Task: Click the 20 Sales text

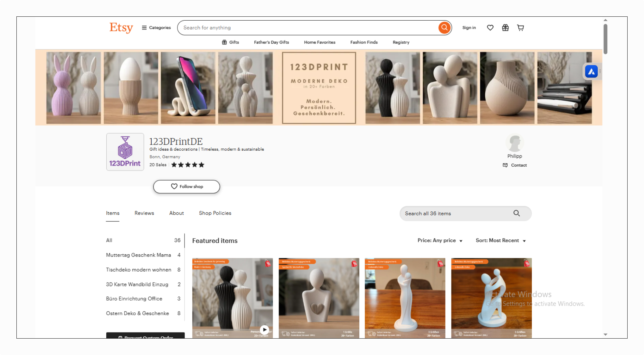Action: [158, 165]
